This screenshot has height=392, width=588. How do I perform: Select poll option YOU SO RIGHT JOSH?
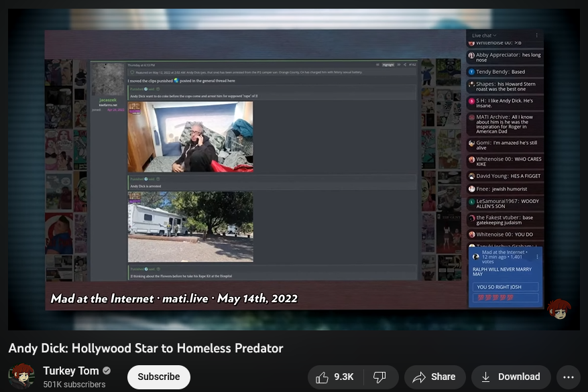click(x=506, y=287)
